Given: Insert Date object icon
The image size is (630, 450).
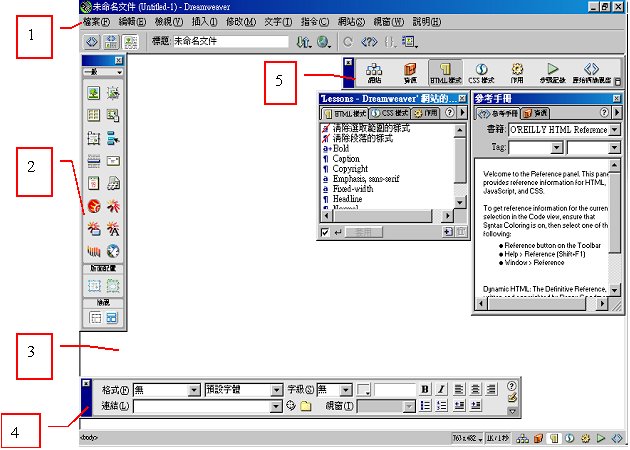Looking at the screenshot, I should 94,184.
